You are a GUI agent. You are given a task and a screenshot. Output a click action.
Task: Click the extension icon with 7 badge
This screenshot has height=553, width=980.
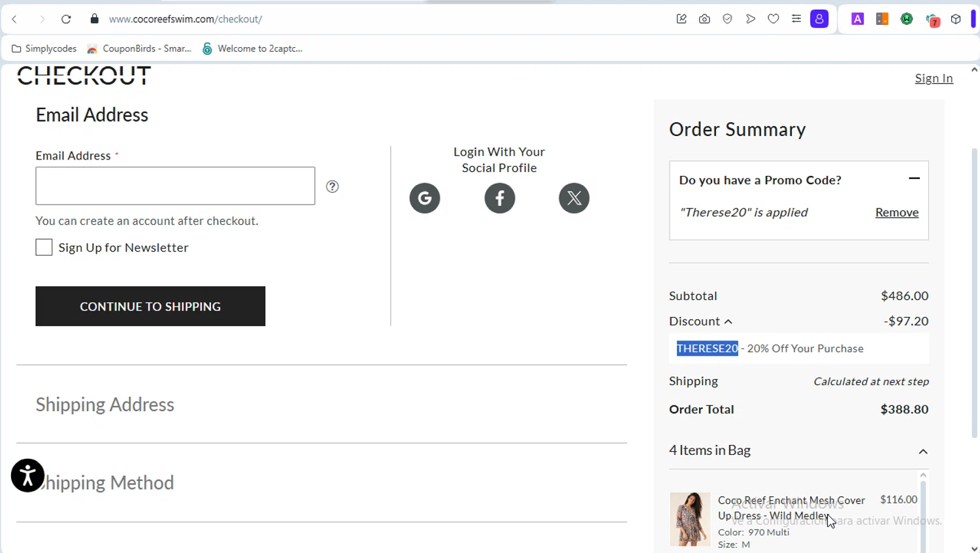pos(932,20)
